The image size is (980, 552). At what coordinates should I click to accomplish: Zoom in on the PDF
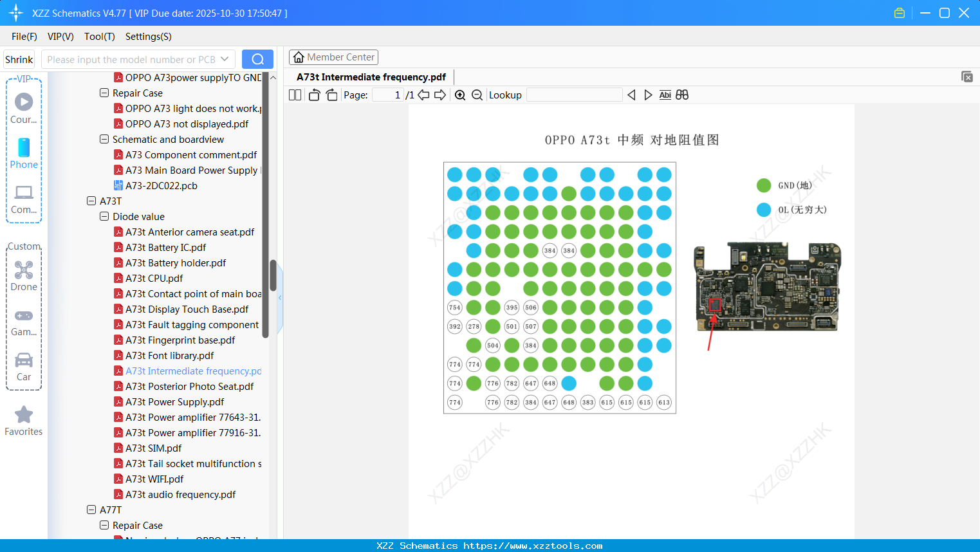pos(460,95)
